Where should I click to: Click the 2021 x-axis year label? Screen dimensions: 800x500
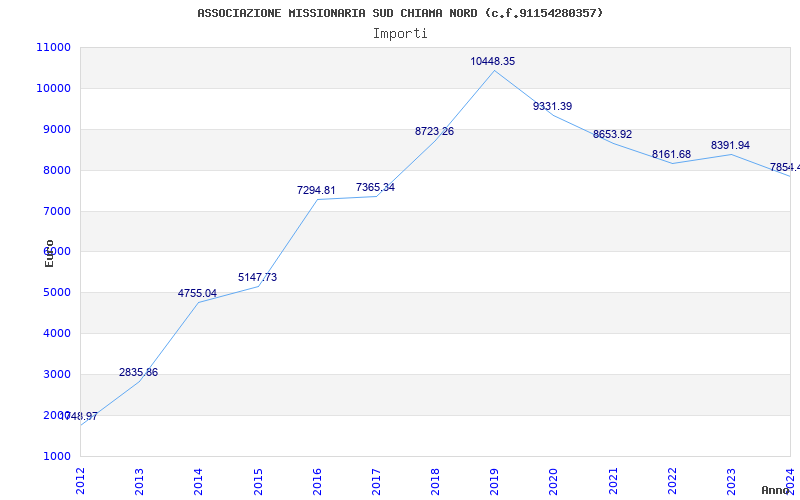613,481
